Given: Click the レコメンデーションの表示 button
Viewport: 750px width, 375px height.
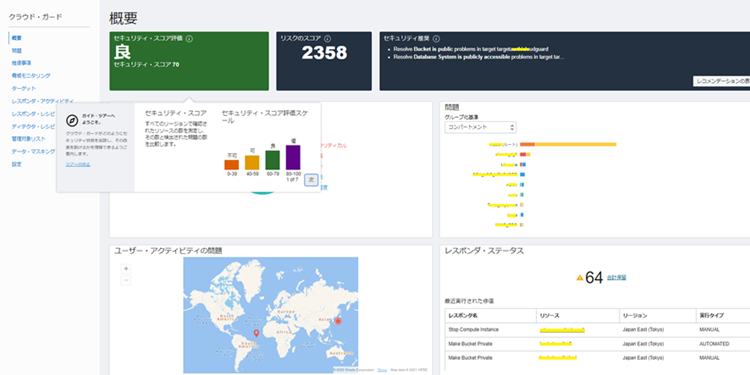Looking at the screenshot, I should (721, 81).
